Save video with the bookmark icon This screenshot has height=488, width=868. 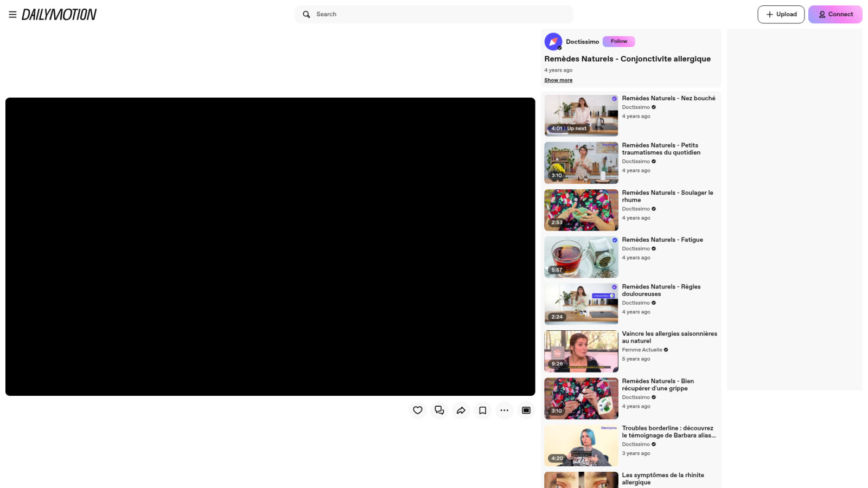tap(483, 410)
